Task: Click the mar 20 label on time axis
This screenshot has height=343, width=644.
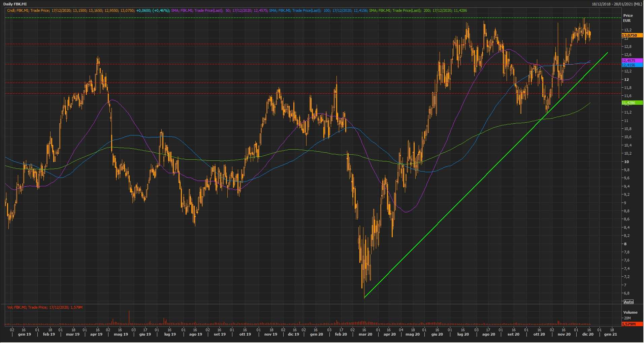Action: click(x=365, y=334)
